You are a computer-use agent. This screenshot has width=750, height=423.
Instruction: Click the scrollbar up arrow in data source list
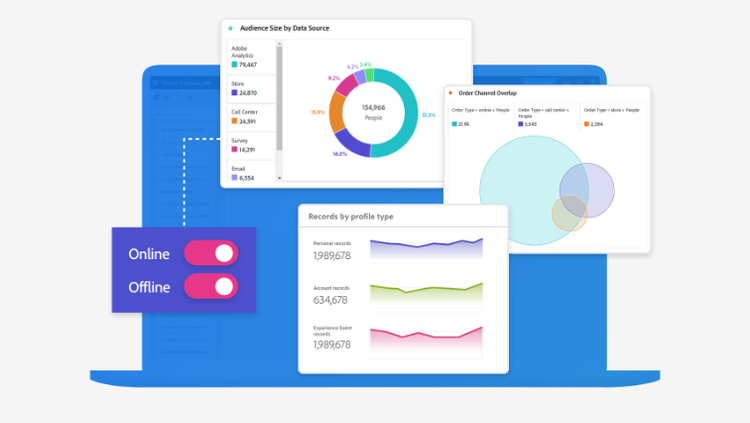click(x=279, y=44)
